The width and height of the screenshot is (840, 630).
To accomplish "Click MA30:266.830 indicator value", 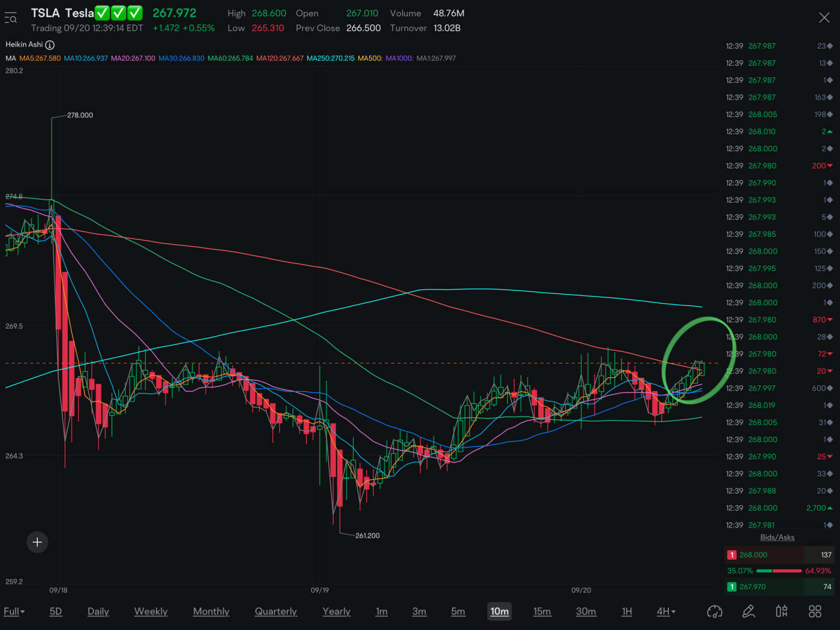I will click(181, 58).
